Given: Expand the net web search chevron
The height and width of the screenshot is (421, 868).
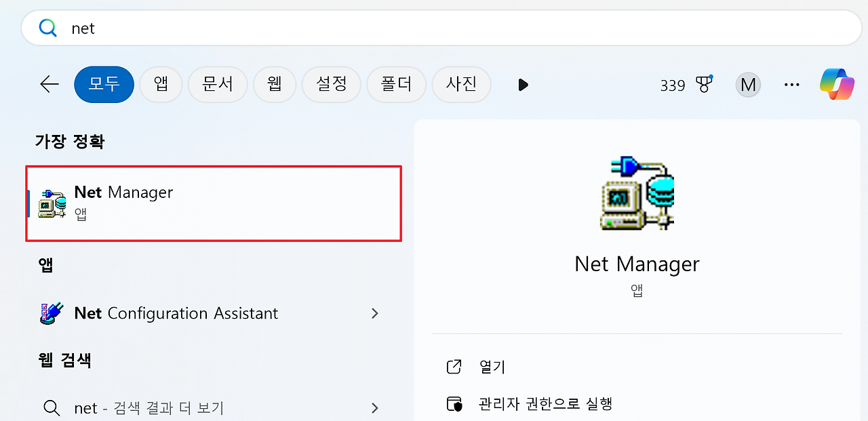Looking at the screenshot, I should (374, 408).
